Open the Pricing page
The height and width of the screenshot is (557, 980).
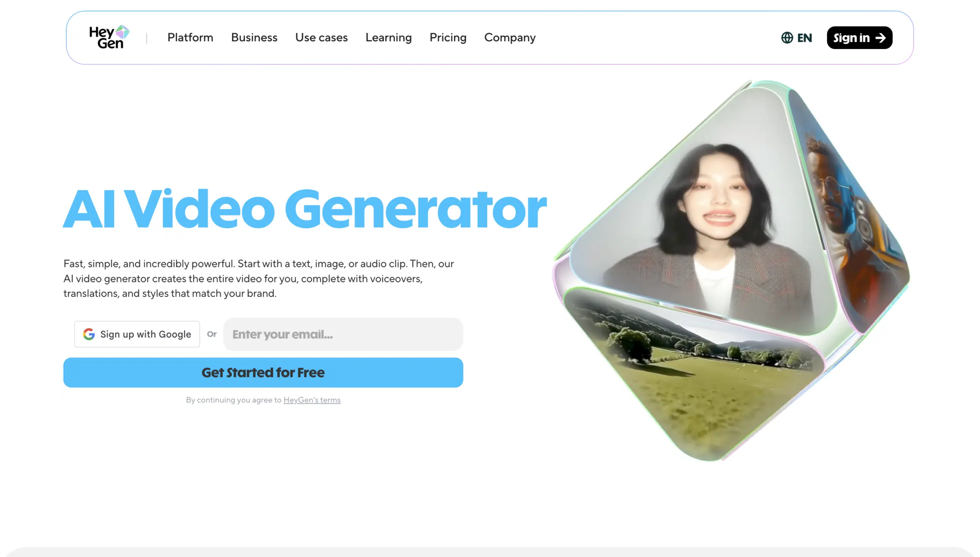(448, 37)
